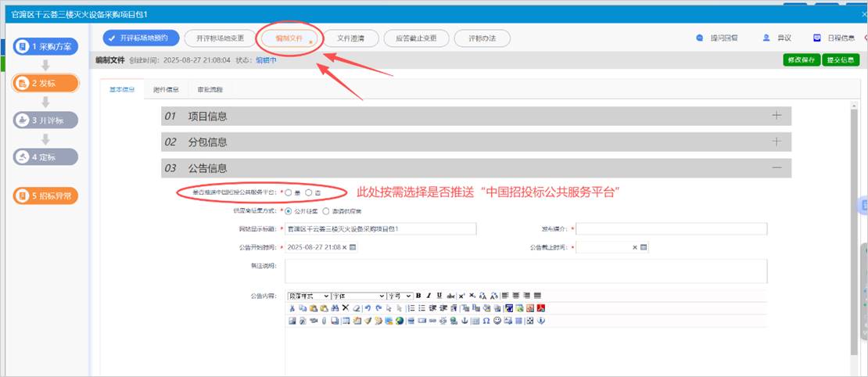The width and height of the screenshot is (868, 377).
Task: Click the Italic formatting icon
Action: pyautogui.click(x=429, y=296)
